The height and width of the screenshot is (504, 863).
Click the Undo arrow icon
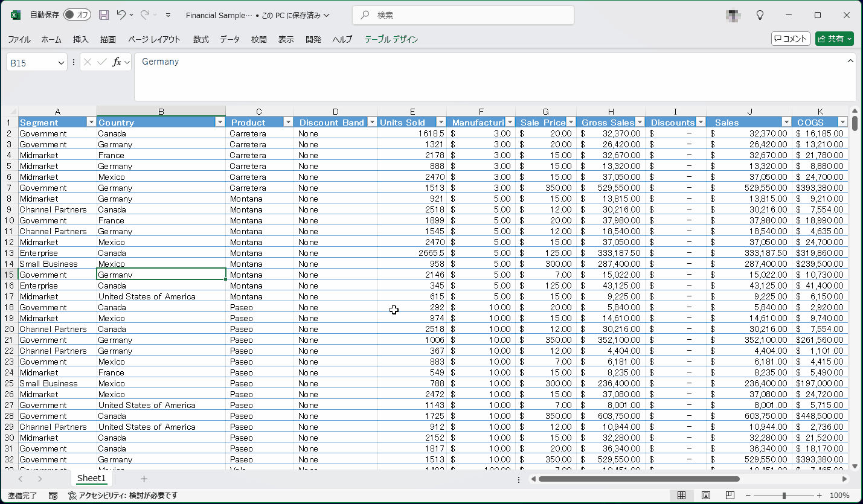(121, 15)
